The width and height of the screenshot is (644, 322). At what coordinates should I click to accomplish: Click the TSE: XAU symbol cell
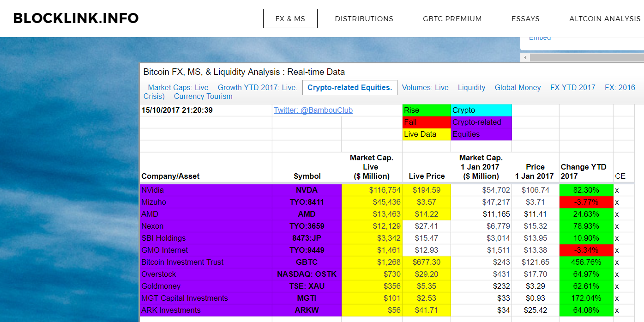coord(307,286)
